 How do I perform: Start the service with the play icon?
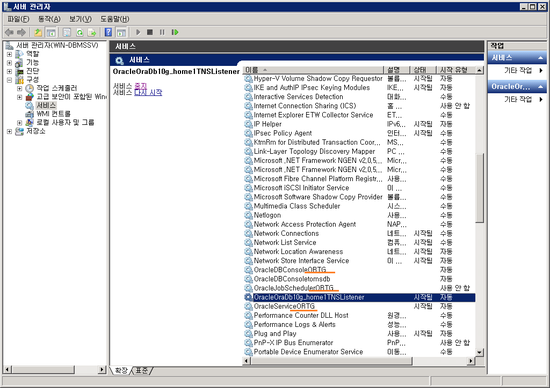[x=138, y=32]
